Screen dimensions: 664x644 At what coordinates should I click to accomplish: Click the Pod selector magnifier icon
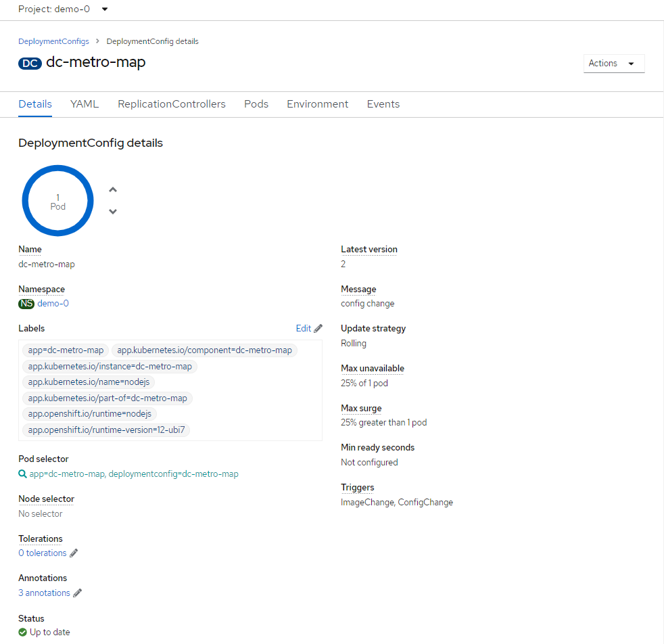point(23,474)
